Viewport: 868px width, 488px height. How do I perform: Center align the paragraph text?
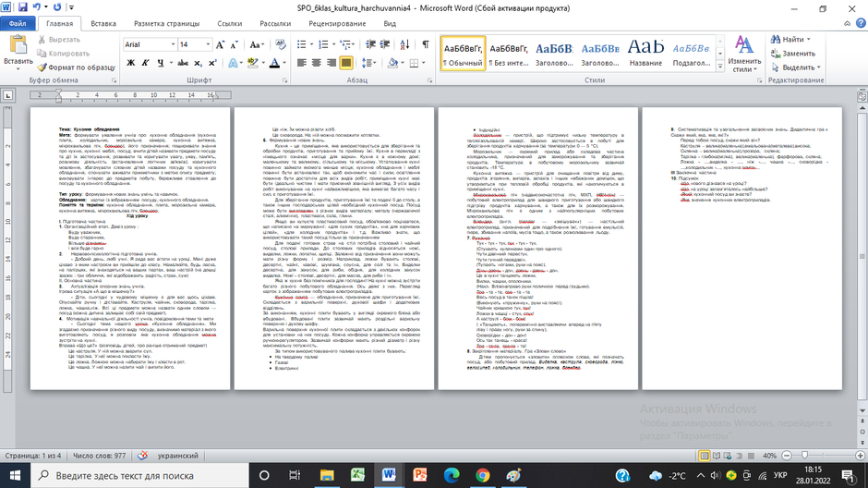click(x=316, y=63)
